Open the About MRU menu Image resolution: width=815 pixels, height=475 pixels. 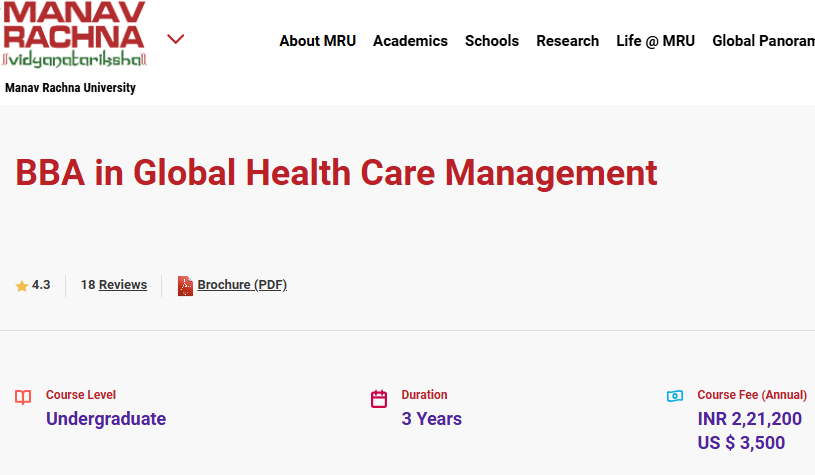coord(317,41)
